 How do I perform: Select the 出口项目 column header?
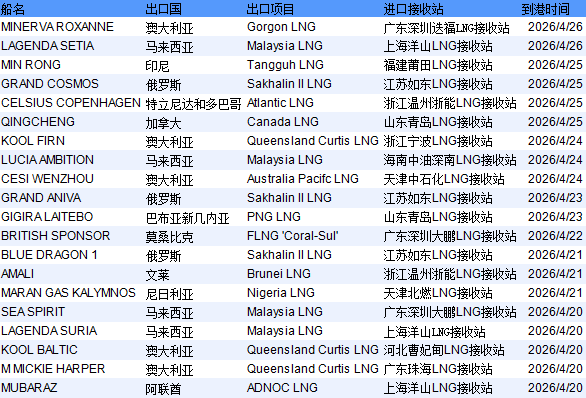pyautogui.click(x=270, y=9)
